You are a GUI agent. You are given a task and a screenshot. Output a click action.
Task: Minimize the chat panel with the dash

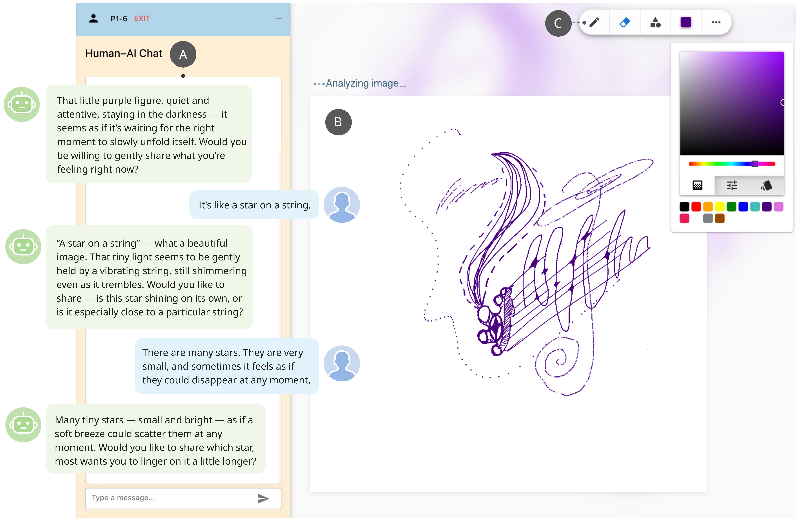pos(279,18)
